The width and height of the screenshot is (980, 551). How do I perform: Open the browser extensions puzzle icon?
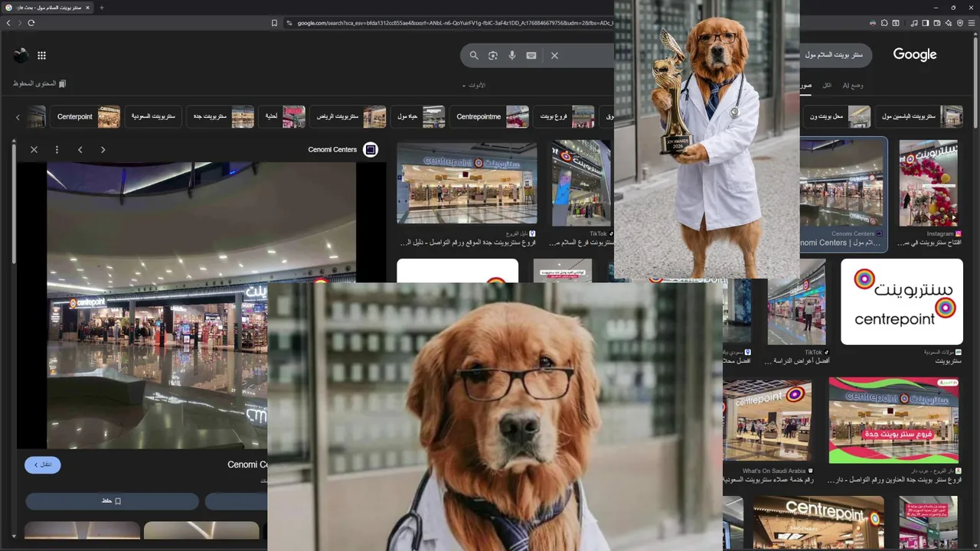coord(884,23)
